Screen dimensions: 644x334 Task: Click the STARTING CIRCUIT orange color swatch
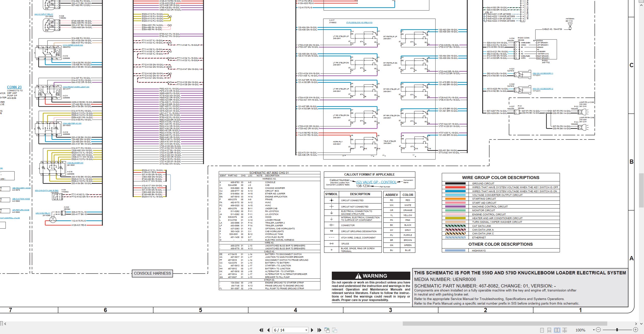click(455, 199)
